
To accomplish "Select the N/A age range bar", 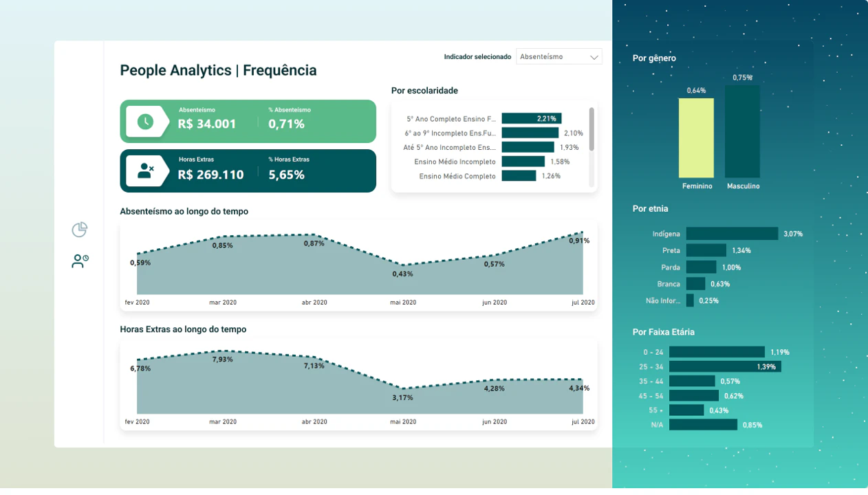I will (703, 425).
